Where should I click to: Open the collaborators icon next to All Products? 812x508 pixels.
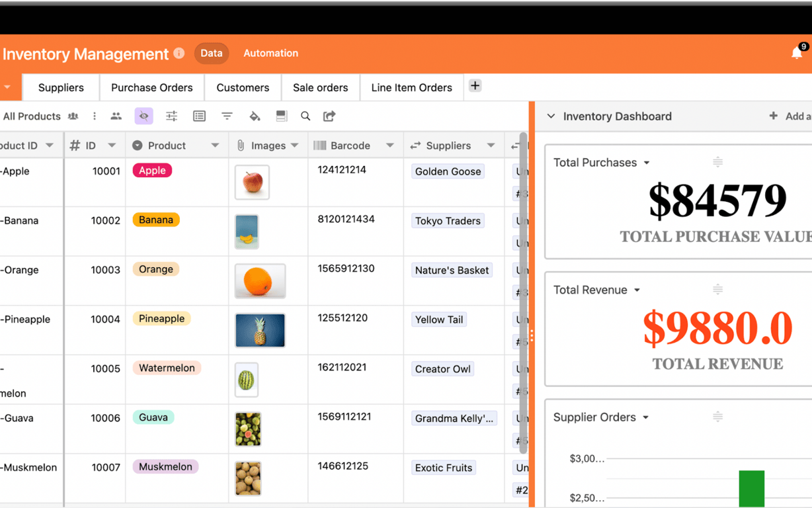click(73, 116)
